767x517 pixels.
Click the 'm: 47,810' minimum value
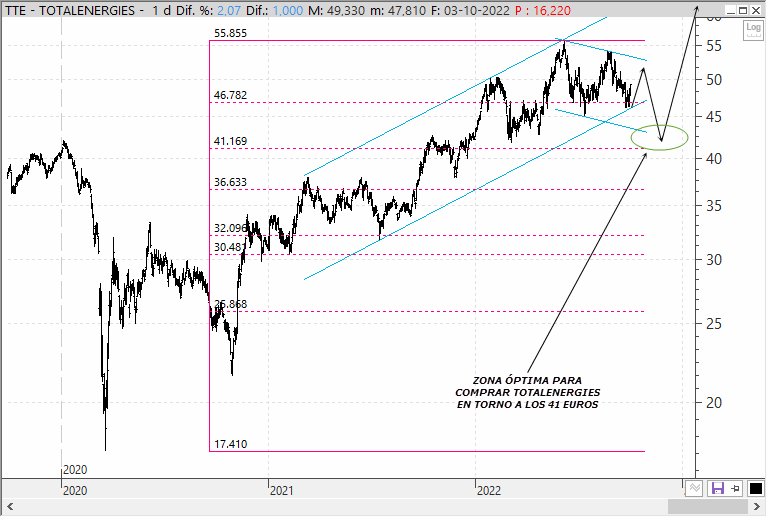398,10
